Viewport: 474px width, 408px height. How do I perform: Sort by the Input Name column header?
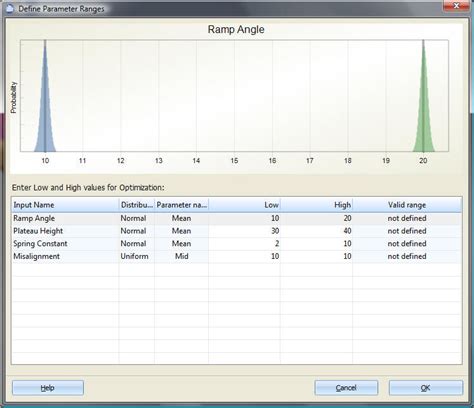click(65, 205)
